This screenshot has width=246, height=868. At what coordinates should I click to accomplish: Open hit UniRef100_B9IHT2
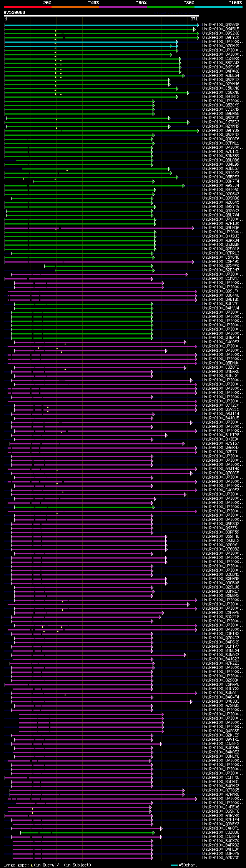(221, 96)
